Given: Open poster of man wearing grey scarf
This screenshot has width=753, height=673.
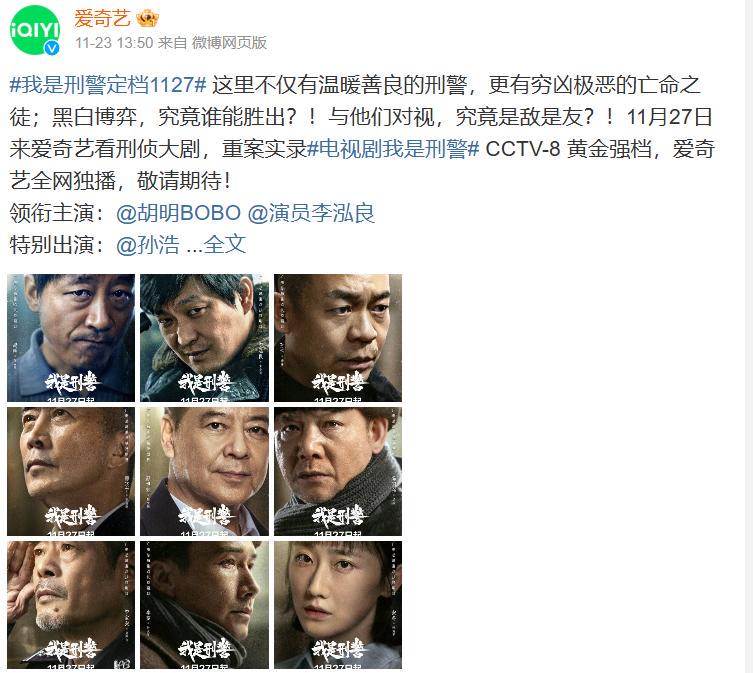Looking at the screenshot, I should [338, 472].
